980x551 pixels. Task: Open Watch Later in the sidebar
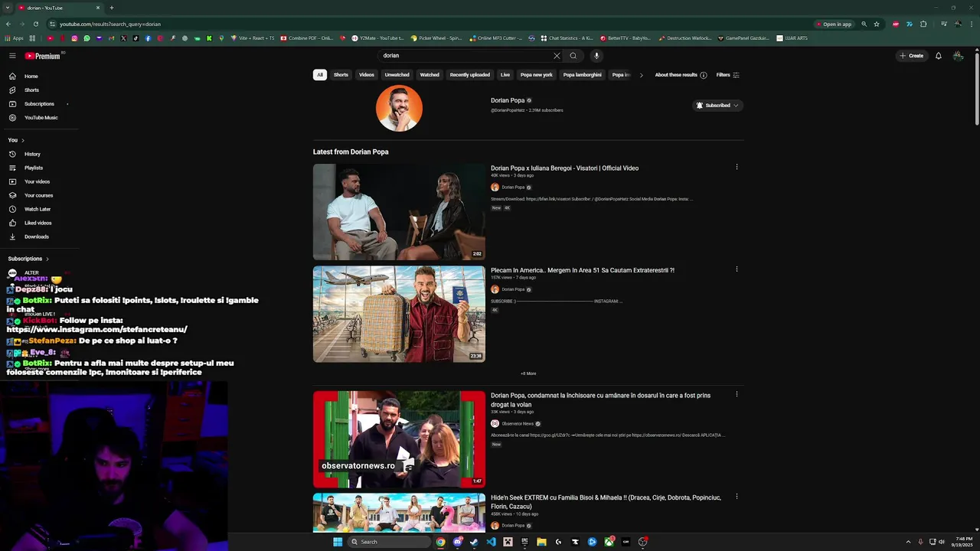pyautogui.click(x=37, y=210)
